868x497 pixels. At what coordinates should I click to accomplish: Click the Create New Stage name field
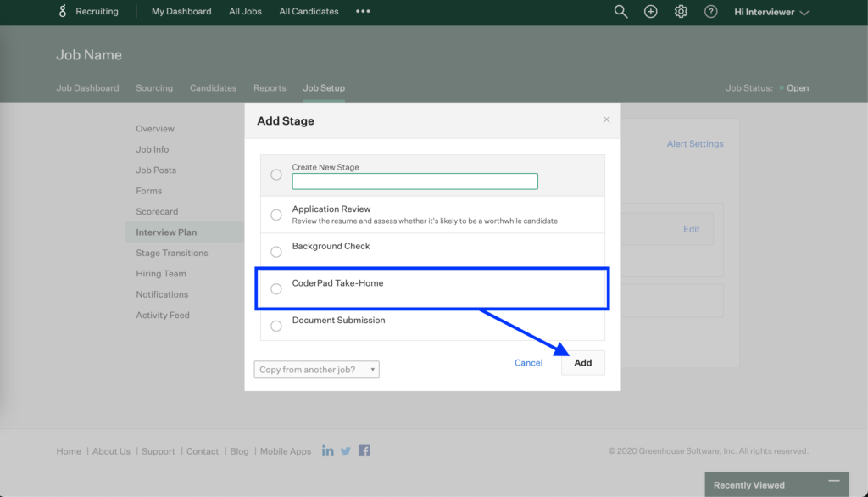415,181
